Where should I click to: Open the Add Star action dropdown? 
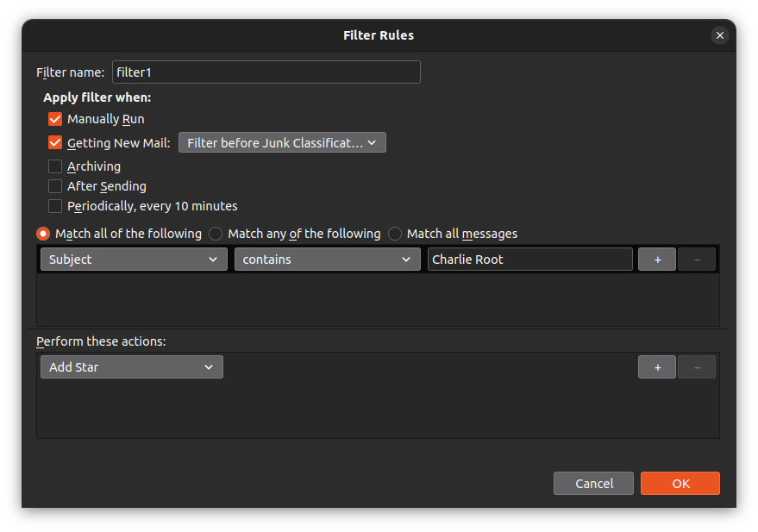coord(131,367)
